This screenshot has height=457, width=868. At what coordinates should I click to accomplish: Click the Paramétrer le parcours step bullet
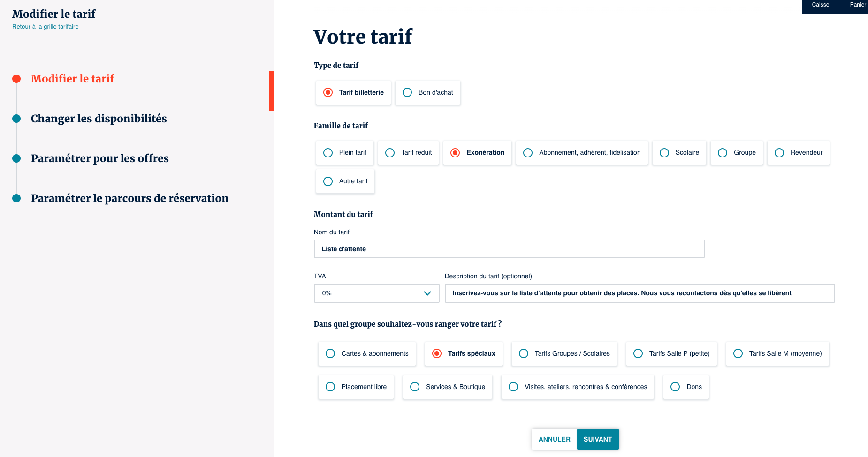pos(16,198)
